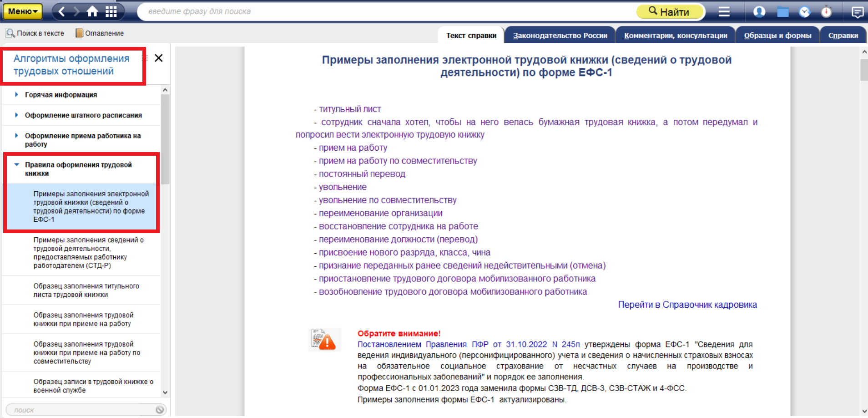Open прием на работу по совместительству link
The height and width of the screenshot is (418, 868).
(398, 161)
